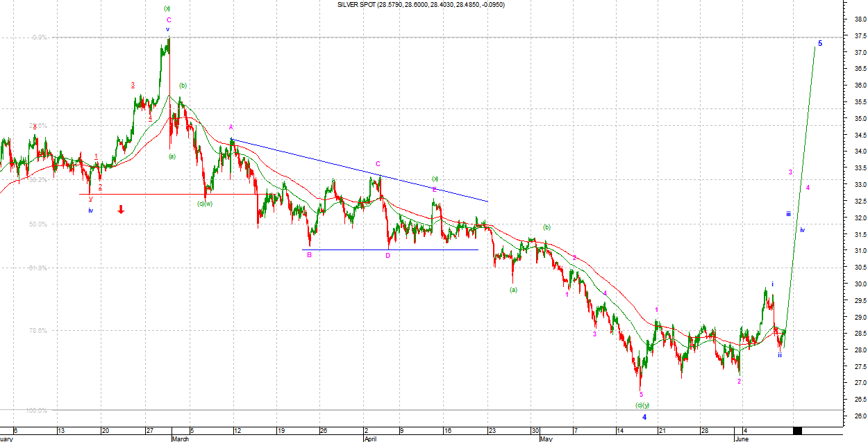Click the magenta triangle point A label
Screen dimensions: 868x442
[231, 127]
